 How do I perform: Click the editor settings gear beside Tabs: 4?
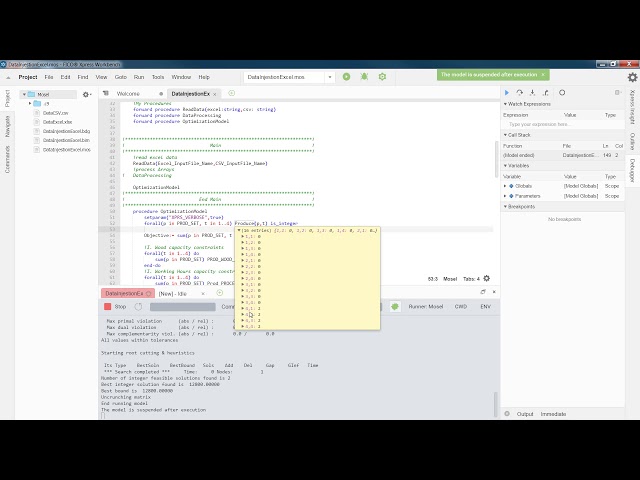pos(487,278)
